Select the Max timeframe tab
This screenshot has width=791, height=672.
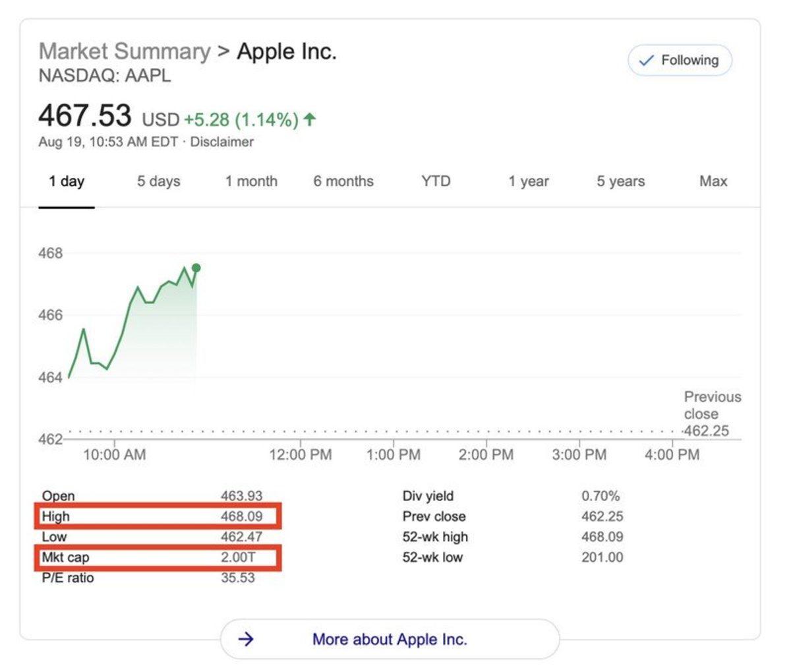[x=713, y=181]
